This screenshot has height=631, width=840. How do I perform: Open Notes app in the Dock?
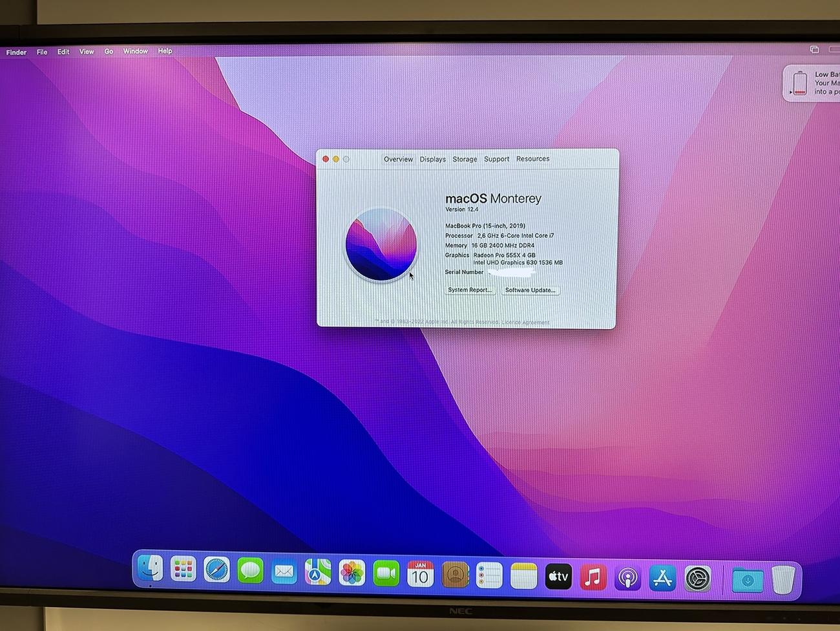[x=524, y=576]
